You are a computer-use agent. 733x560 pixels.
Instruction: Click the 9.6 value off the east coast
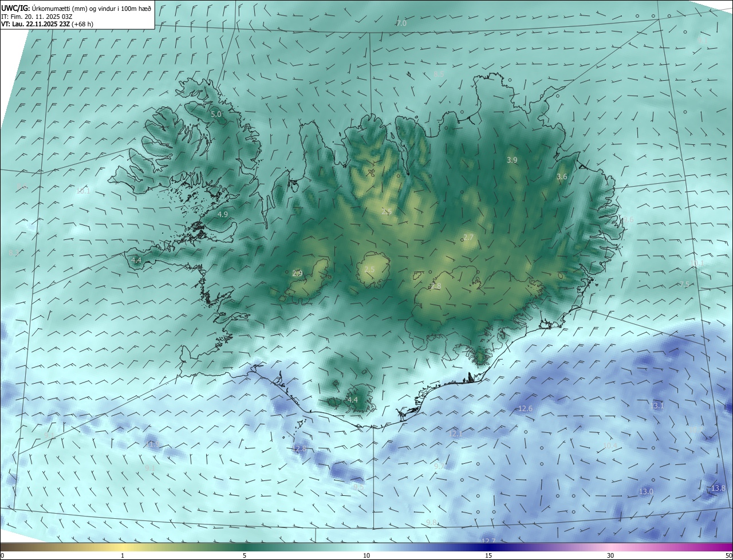coord(628,219)
